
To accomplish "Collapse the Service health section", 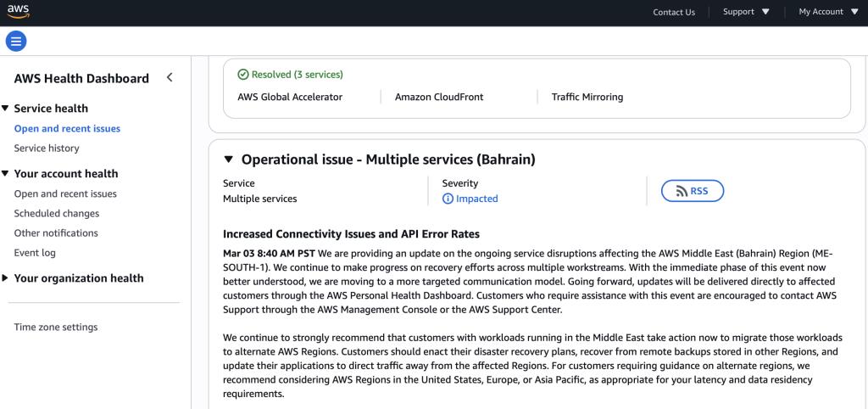I will click(5, 108).
